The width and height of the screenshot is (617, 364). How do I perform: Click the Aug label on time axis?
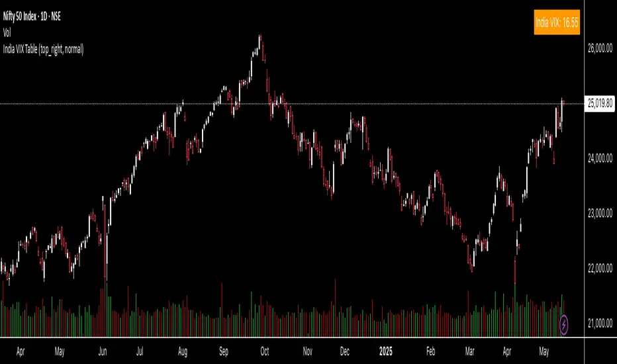click(x=183, y=351)
